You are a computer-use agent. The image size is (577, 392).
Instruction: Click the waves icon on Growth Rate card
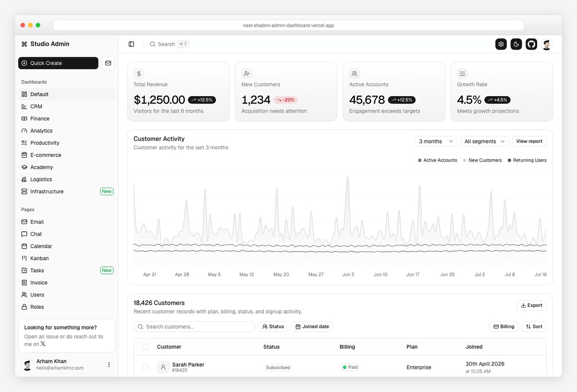click(x=462, y=74)
